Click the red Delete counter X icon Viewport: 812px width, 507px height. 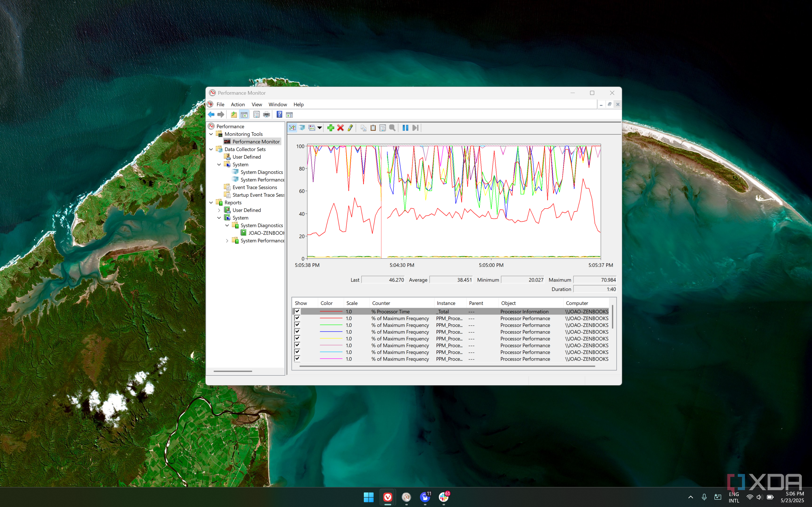click(340, 128)
